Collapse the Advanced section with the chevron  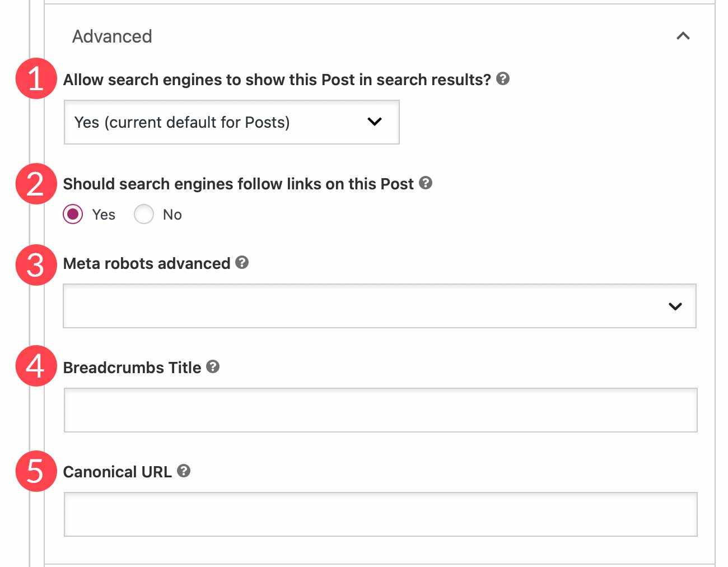pos(683,36)
